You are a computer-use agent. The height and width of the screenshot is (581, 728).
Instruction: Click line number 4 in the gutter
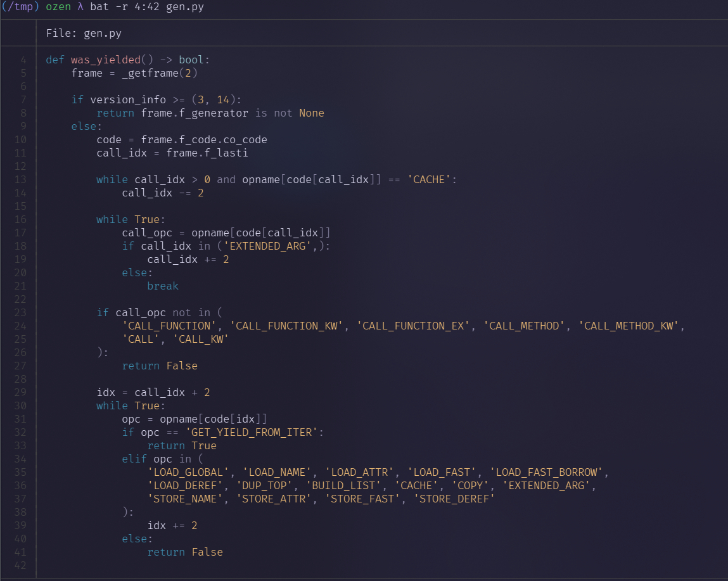(23, 60)
